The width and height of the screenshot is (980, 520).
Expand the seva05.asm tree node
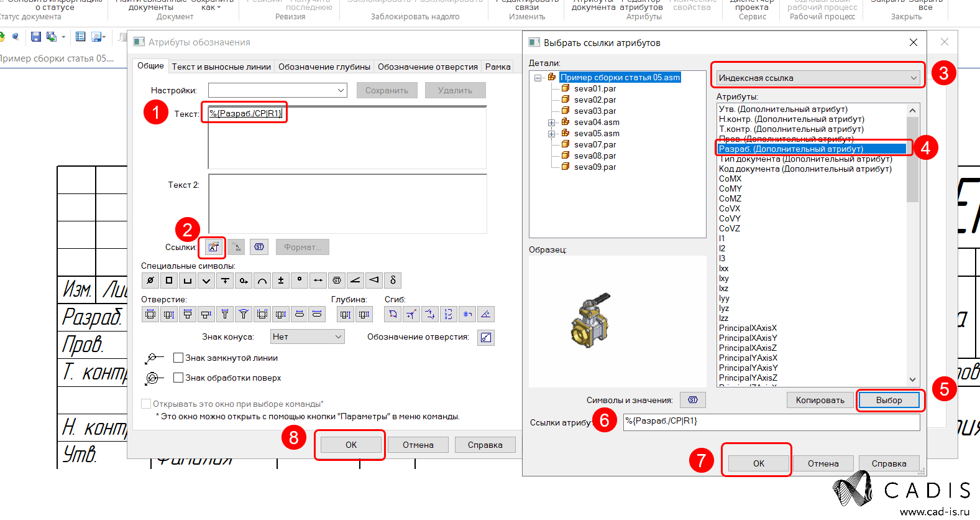click(x=551, y=134)
